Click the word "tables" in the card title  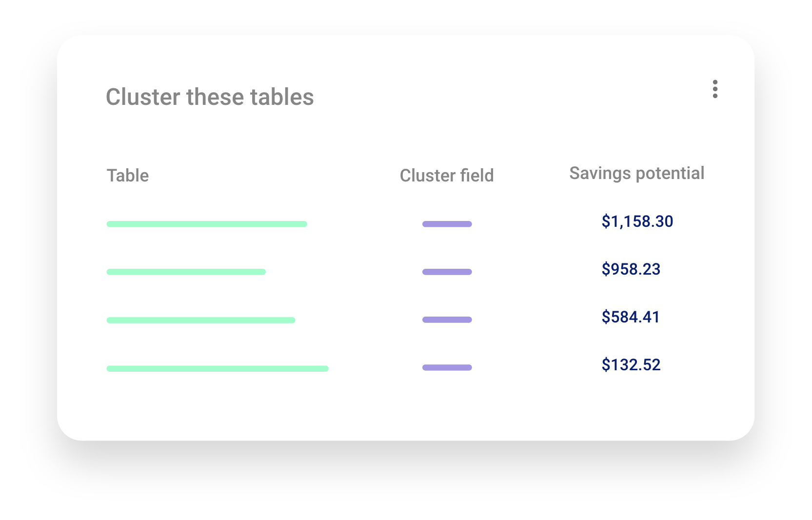click(x=282, y=97)
